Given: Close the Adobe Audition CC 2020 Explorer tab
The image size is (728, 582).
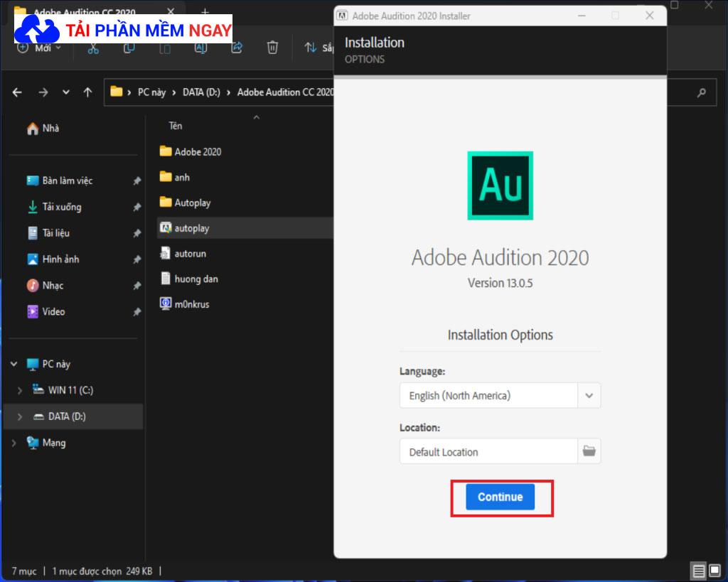Looking at the screenshot, I should (x=171, y=11).
